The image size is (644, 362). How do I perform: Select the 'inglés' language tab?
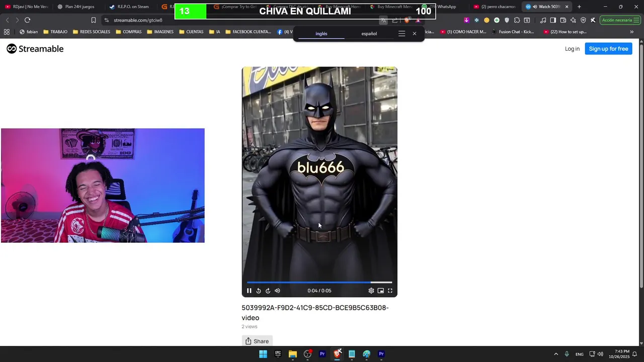[321, 34]
